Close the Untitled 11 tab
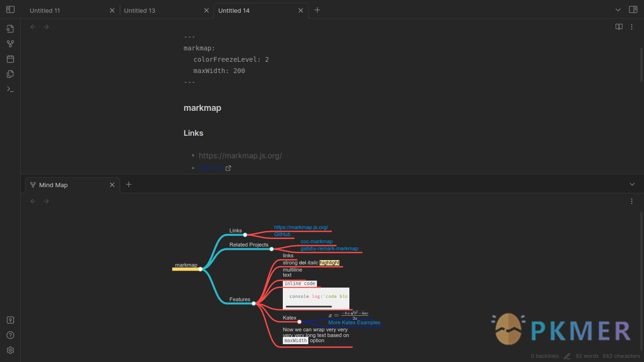 point(112,10)
